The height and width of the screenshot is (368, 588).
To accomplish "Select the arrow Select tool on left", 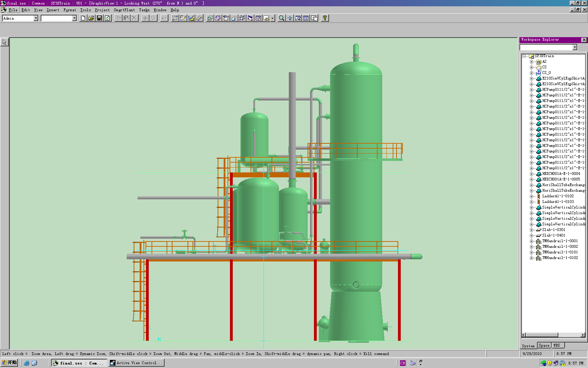I will 5,42.
